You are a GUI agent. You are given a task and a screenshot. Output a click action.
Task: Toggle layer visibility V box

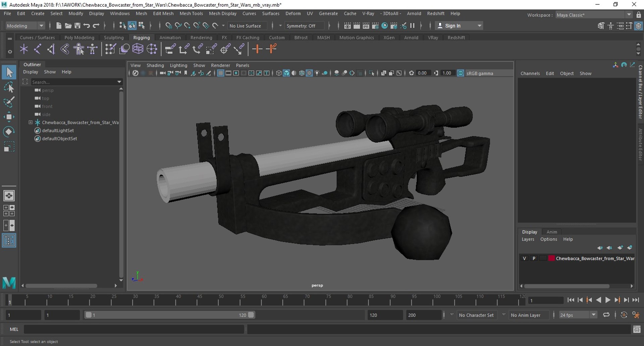pyautogui.click(x=524, y=258)
